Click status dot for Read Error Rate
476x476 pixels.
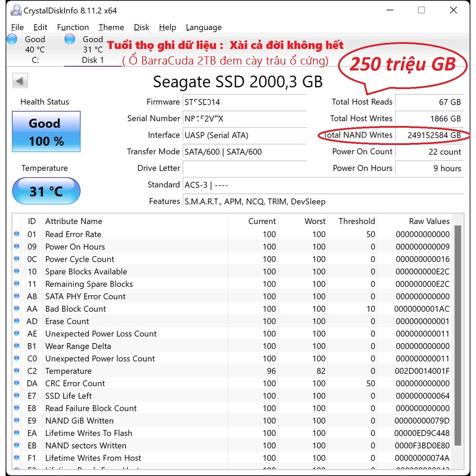pos(17,234)
